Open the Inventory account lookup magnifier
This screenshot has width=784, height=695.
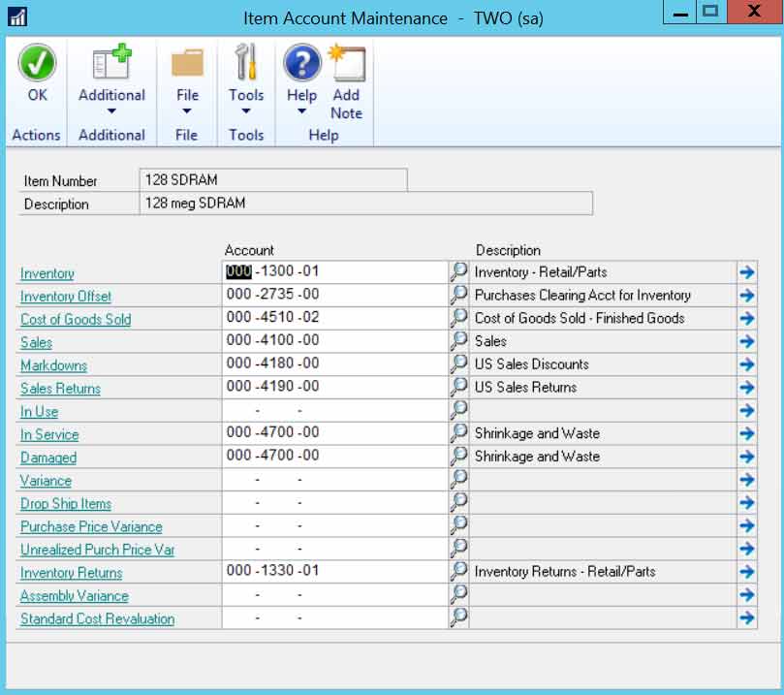(x=458, y=271)
